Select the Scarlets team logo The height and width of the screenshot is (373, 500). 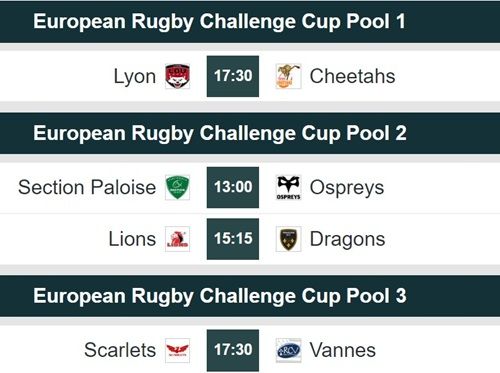(x=178, y=350)
